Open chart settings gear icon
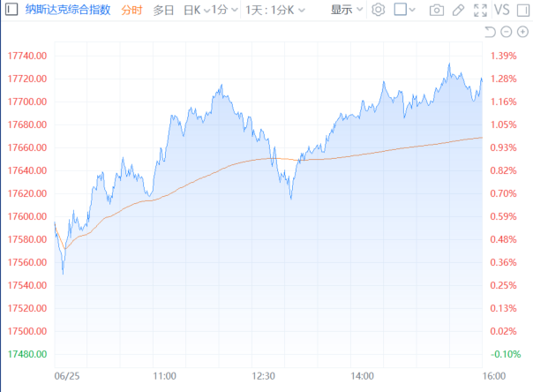This screenshot has width=533, height=392. click(379, 10)
